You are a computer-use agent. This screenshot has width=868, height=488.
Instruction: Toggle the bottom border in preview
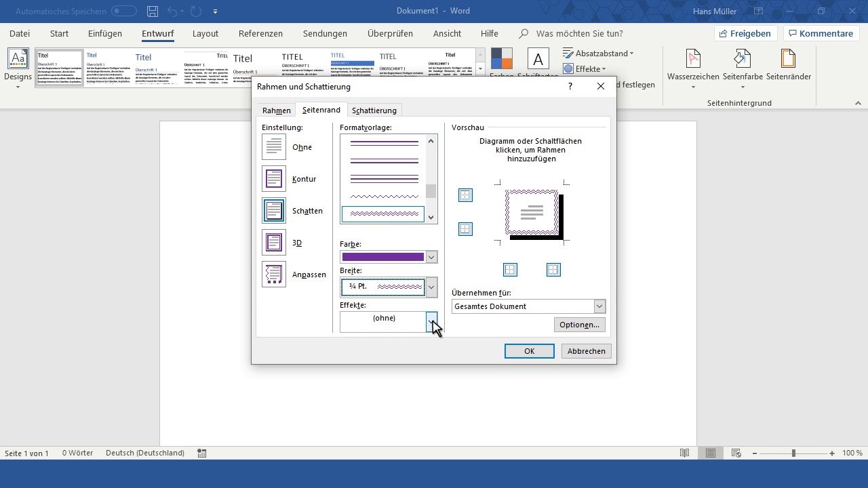(465, 229)
